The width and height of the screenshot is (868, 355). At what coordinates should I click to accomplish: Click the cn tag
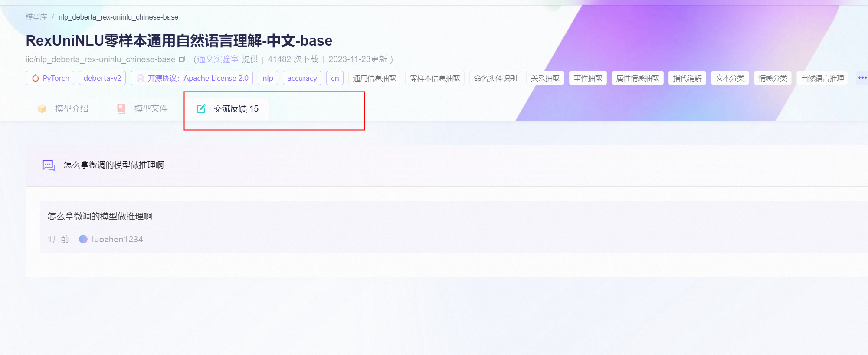(335, 78)
